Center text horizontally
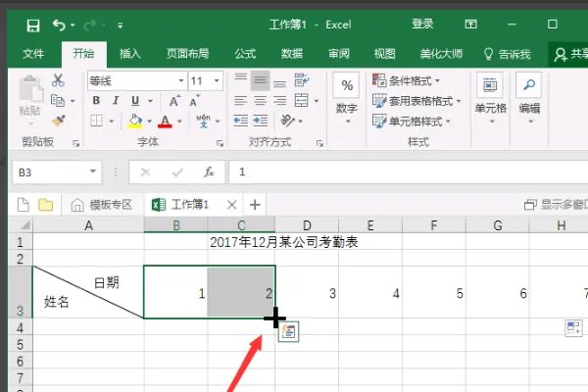The height and width of the screenshot is (392, 588). coord(261,101)
